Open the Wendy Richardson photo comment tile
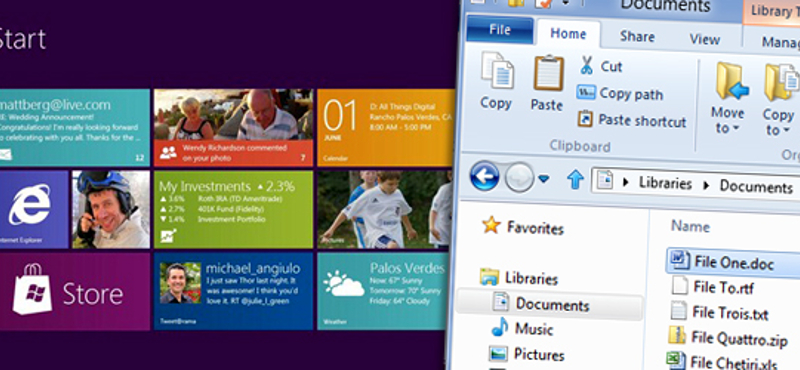Image resolution: width=800 pixels, height=370 pixels. pos(234,128)
